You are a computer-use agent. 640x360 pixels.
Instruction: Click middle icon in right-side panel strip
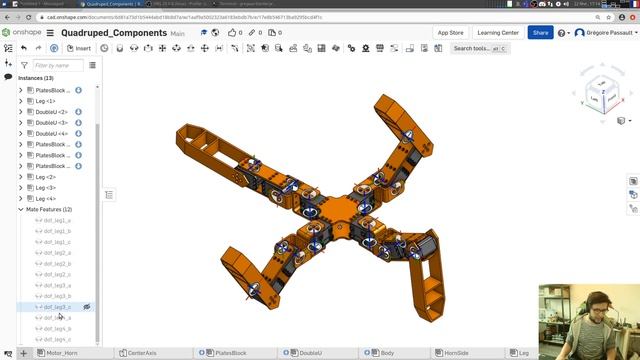click(633, 195)
